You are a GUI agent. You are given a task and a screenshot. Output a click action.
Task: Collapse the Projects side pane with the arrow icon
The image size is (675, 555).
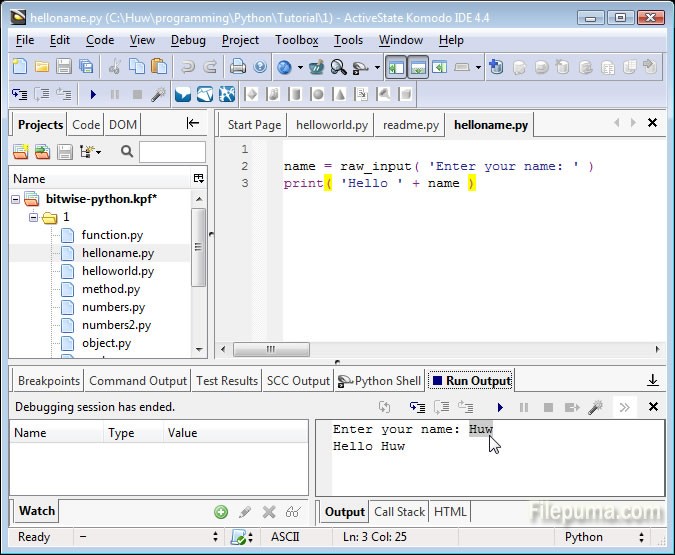pos(193,124)
